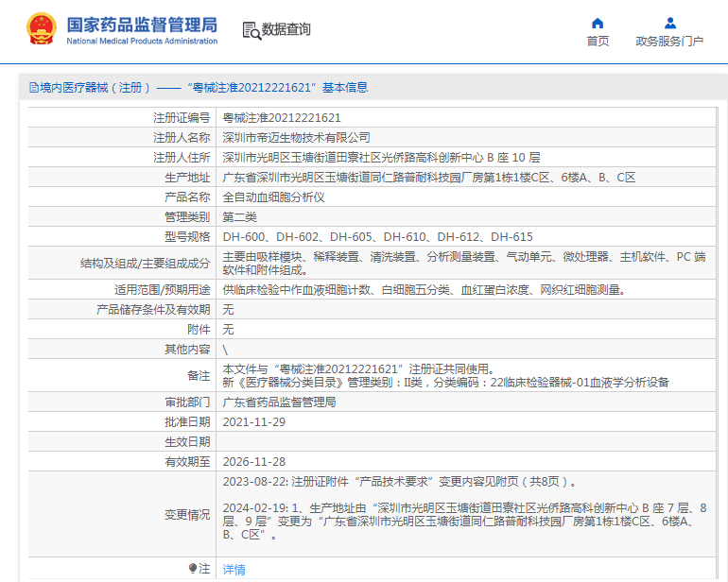The height and width of the screenshot is (582, 728).
Task: Click the 数据查询 label
Action: (x=286, y=29)
